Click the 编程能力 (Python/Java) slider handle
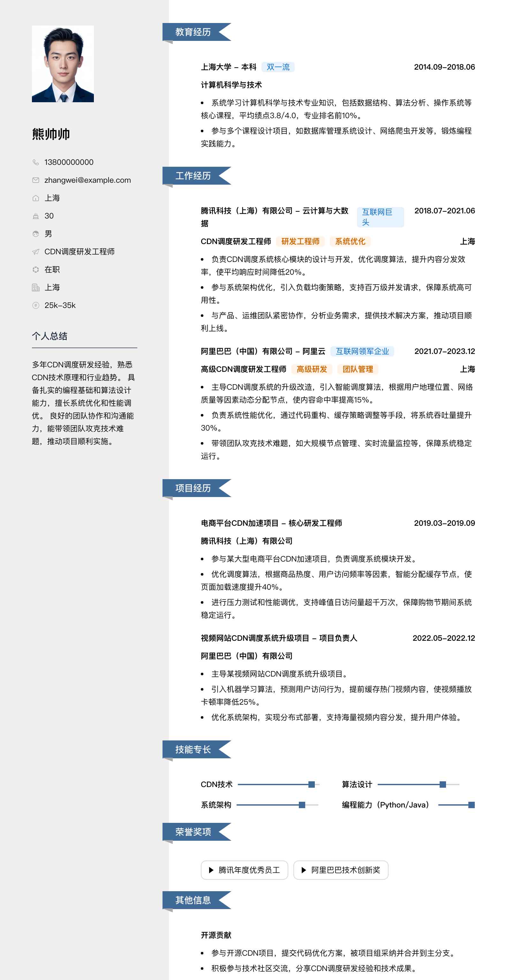Image resolution: width=507 pixels, height=980 pixels. [472, 805]
